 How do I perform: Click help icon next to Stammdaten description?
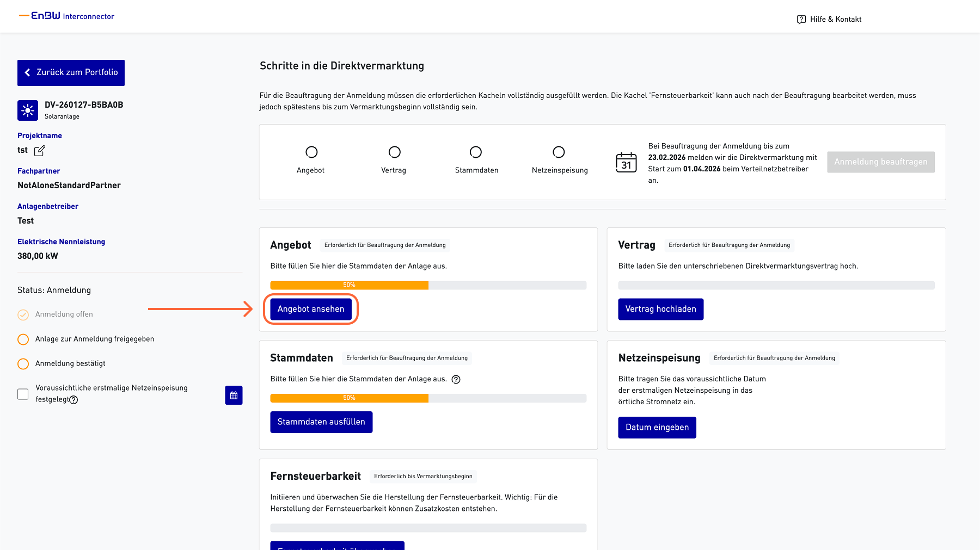pos(456,380)
